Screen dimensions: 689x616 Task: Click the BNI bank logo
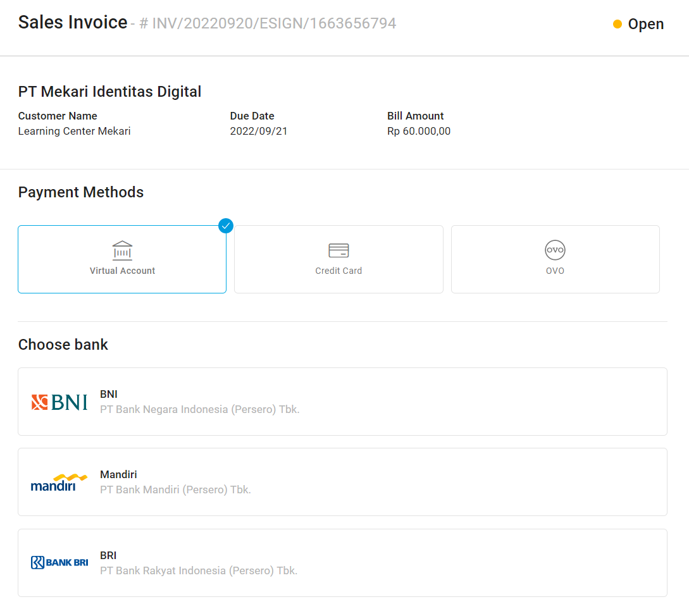coord(59,402)
